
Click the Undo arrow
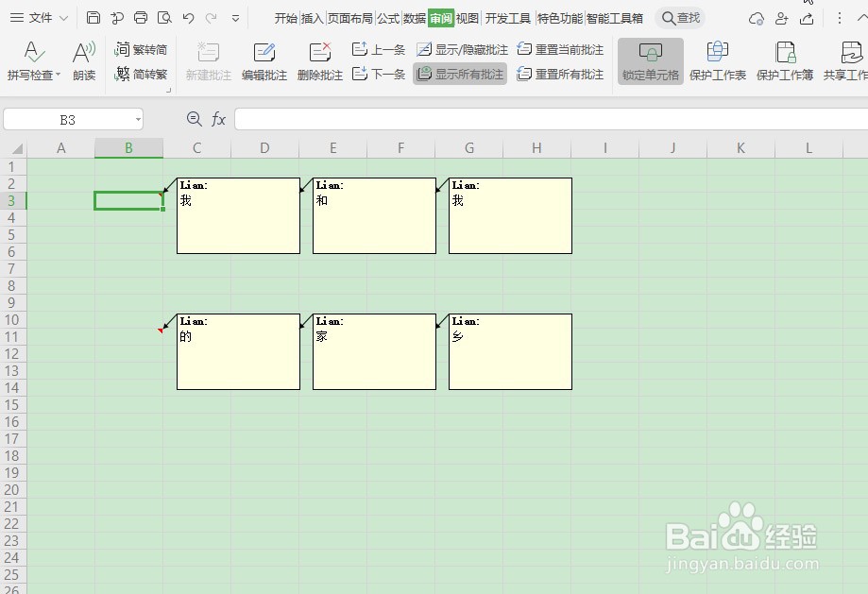point(188,18)
